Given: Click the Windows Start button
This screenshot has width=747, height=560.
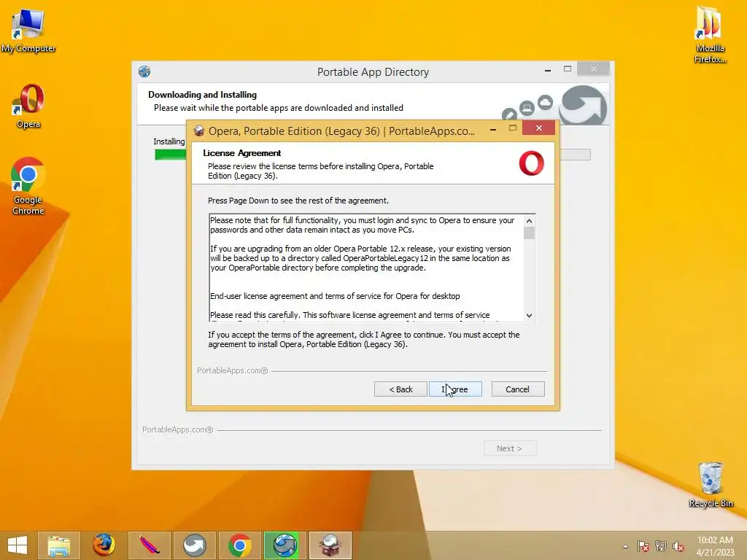Looking at the screenshot, I should [x=18, y=545].
